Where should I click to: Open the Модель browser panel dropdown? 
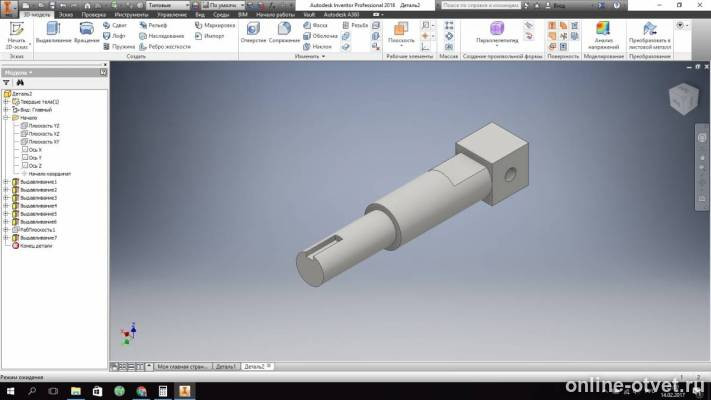19,73
